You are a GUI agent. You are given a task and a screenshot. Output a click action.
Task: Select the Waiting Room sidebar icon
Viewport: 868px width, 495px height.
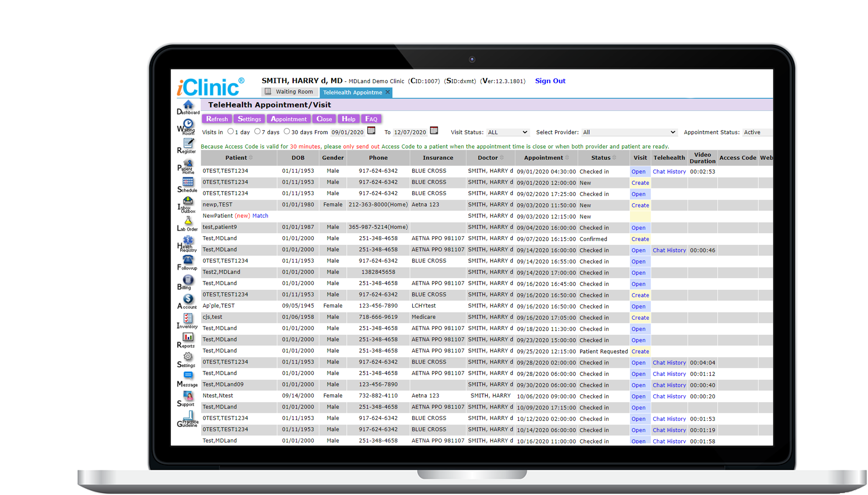[x=187, y=127]
